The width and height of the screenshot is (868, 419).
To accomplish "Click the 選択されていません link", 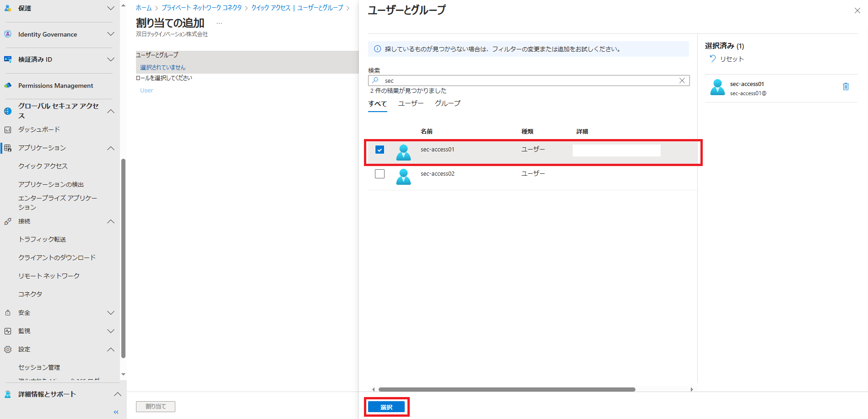I will coord(163,67).
